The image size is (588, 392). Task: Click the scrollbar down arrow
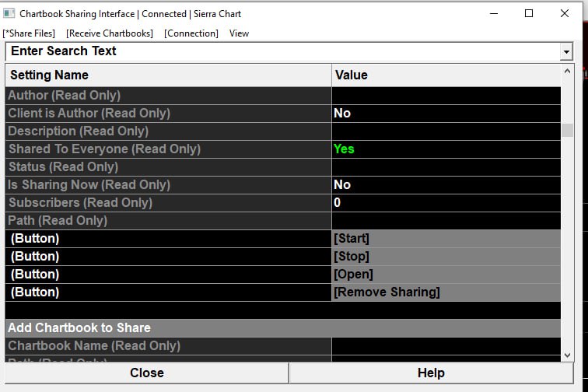click(567, 355)
